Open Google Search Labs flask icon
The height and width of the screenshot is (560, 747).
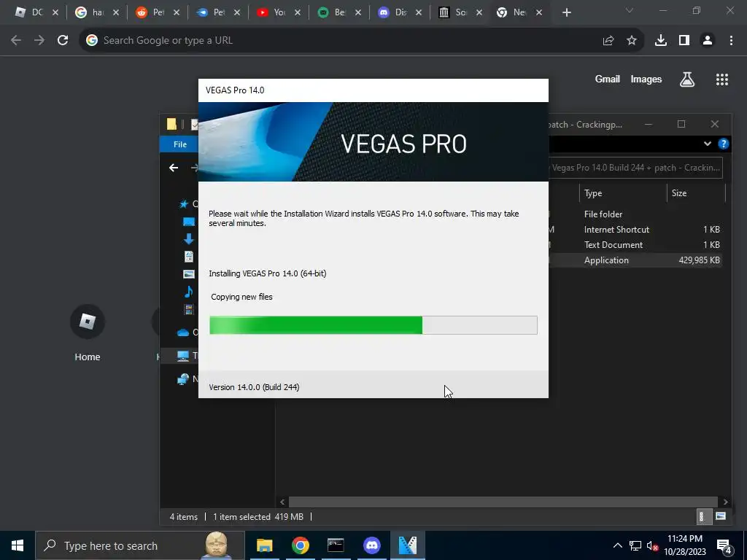pyautogui.click(x=687, y=79)
